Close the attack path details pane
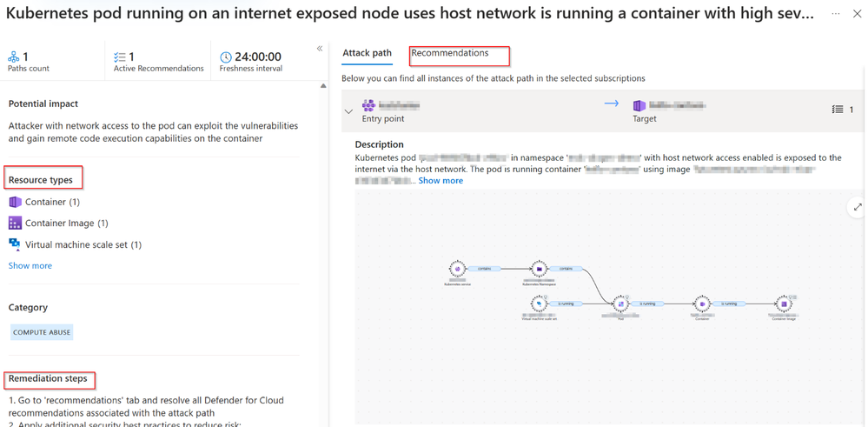Screen dimensions: 868x427 click(857, 15)
